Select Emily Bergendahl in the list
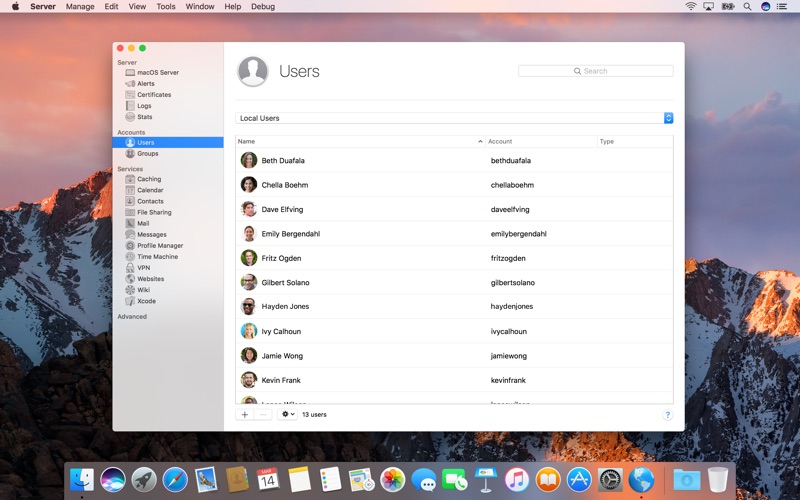 pyautogui.click(x=454, y=234)
